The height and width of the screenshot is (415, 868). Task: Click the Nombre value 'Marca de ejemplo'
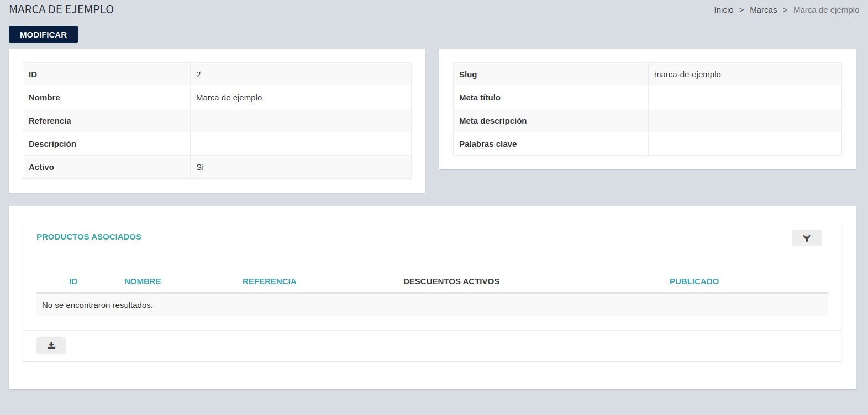[229, 98]
